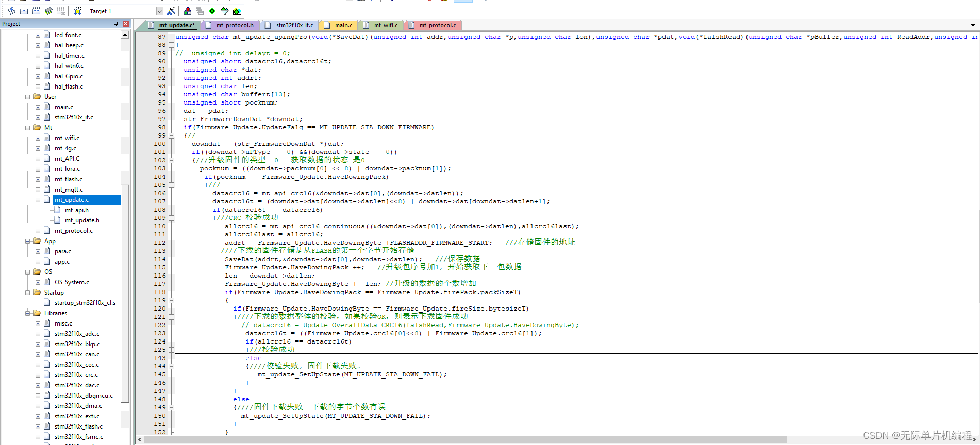Select mt_flash.c in the project tree
This screenshot has height=445, width=980.
click(69, 179)
